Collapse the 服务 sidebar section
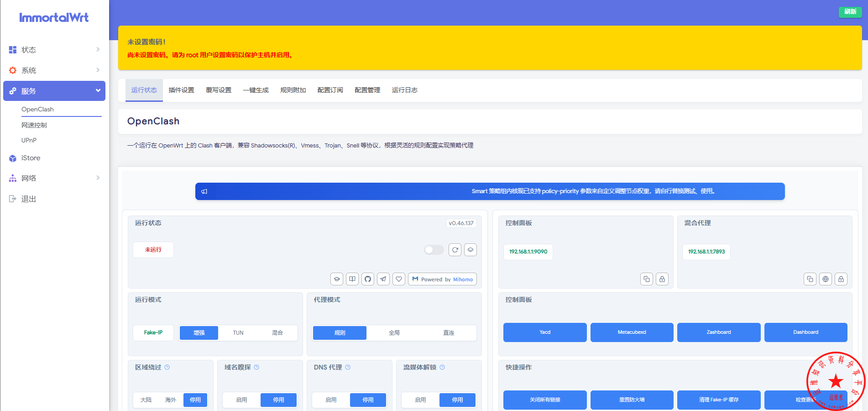Viewport: 868px width, 411px height. (54, 91)
